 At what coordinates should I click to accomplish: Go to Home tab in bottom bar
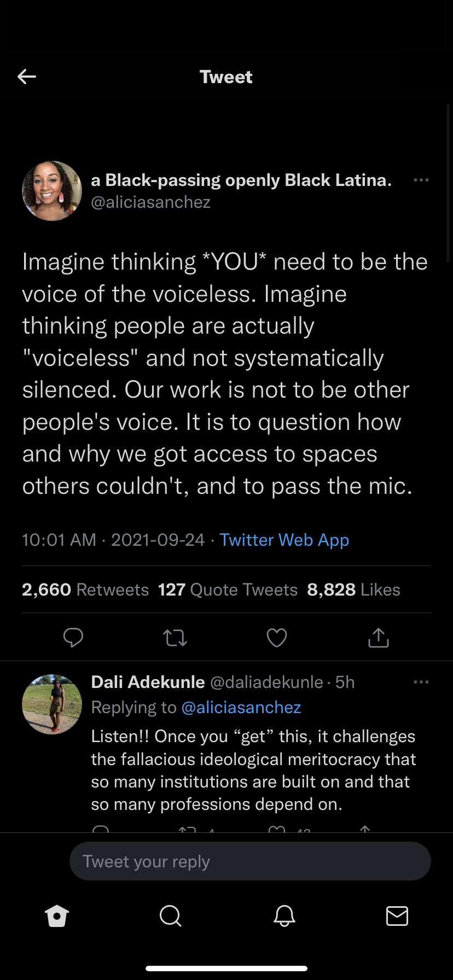click(57, 915)
